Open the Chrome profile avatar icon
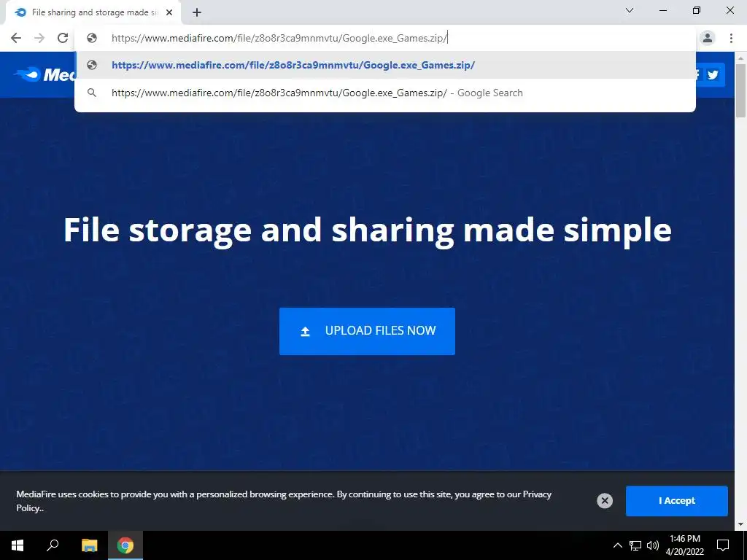 click(708, 38)
